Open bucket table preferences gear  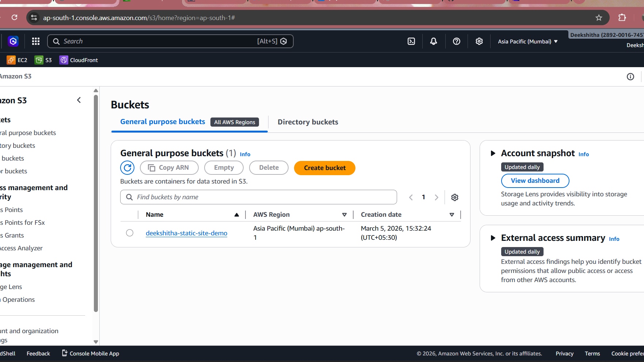point(455,197)
